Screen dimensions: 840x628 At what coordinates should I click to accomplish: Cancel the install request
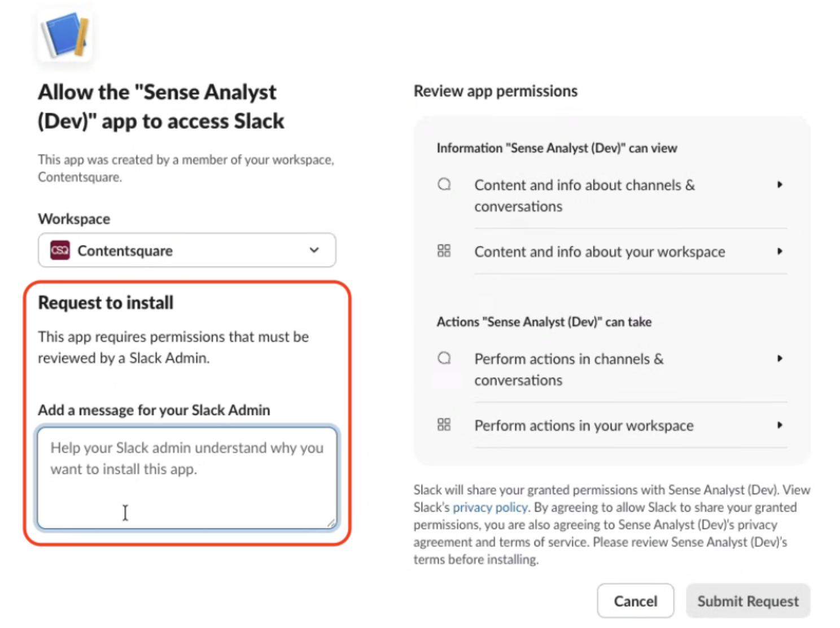pos(636,601)
